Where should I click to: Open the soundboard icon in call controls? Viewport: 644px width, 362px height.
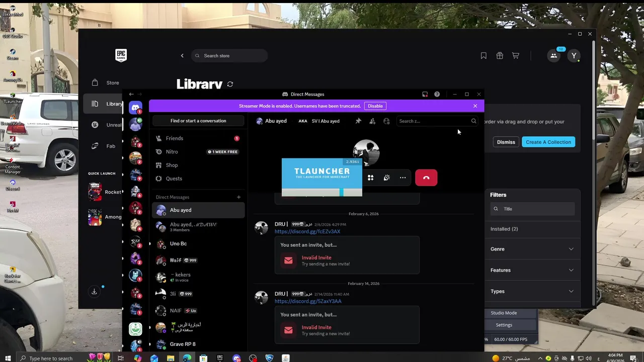click(386, 177)
